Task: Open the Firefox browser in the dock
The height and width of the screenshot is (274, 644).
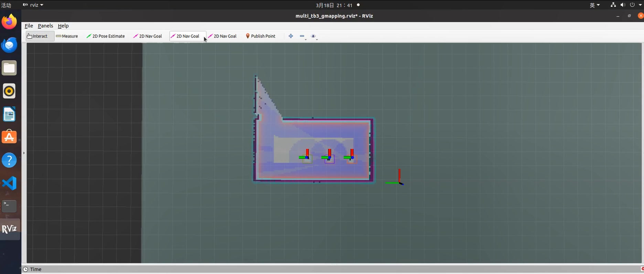Action: pos(9,22)
